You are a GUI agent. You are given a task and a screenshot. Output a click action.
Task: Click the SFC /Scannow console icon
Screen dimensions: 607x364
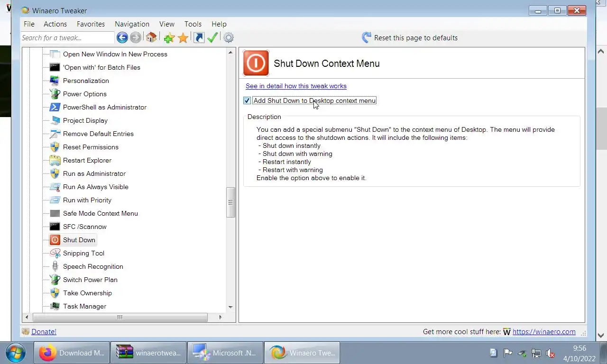point(55,227)
